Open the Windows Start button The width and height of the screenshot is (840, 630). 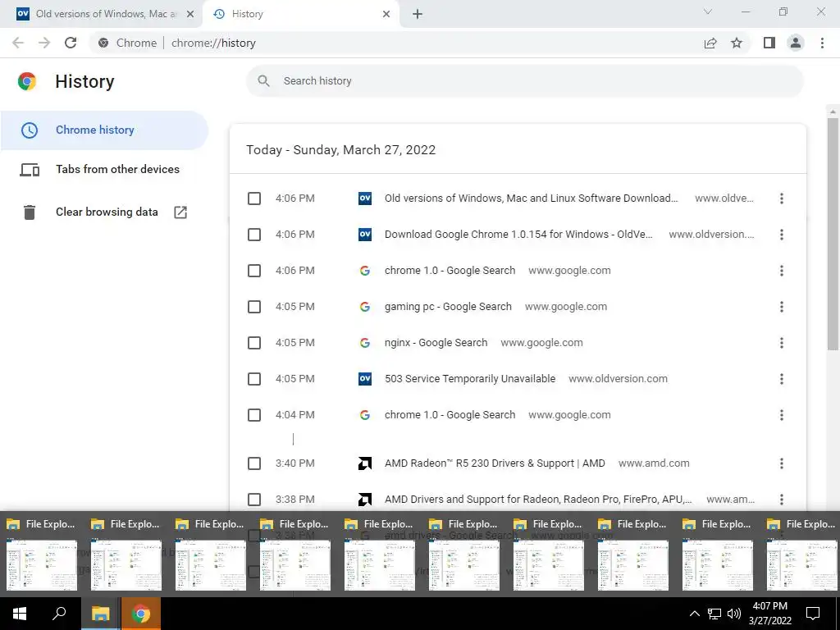point(20,614)
